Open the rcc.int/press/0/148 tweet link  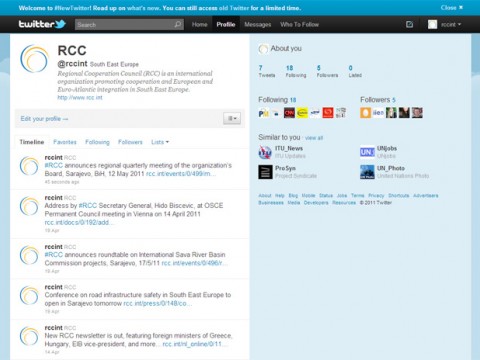tap(157, 303)
